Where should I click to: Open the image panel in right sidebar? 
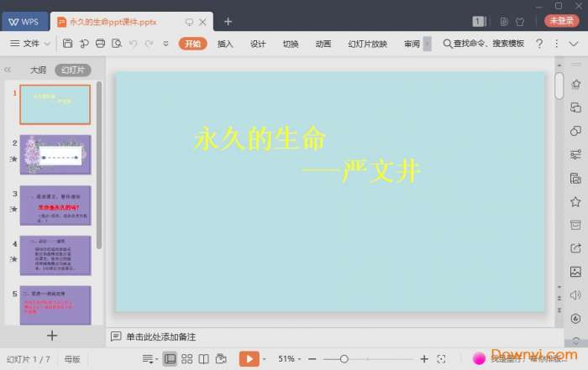(x=575, y=272)
